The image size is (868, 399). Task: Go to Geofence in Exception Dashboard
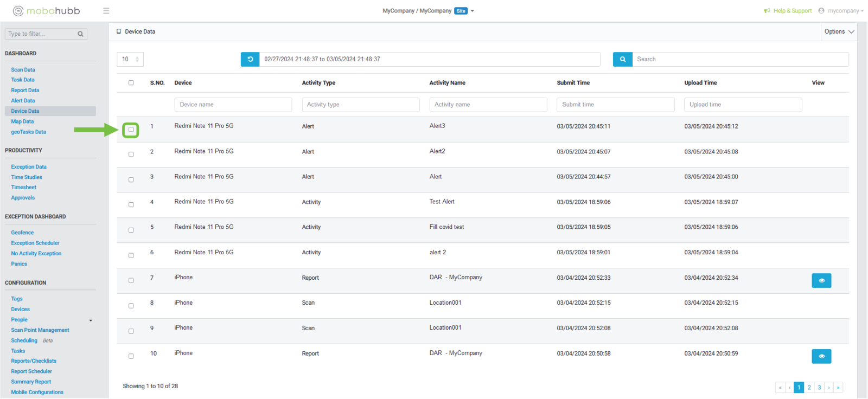coord(22,233)
